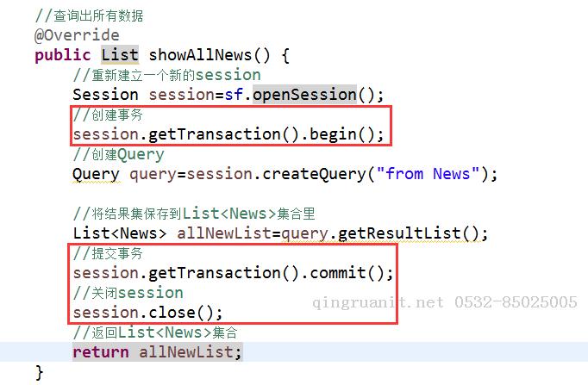Click the underlined Query type declaration
588x385 pixels.
coord(96,174)
